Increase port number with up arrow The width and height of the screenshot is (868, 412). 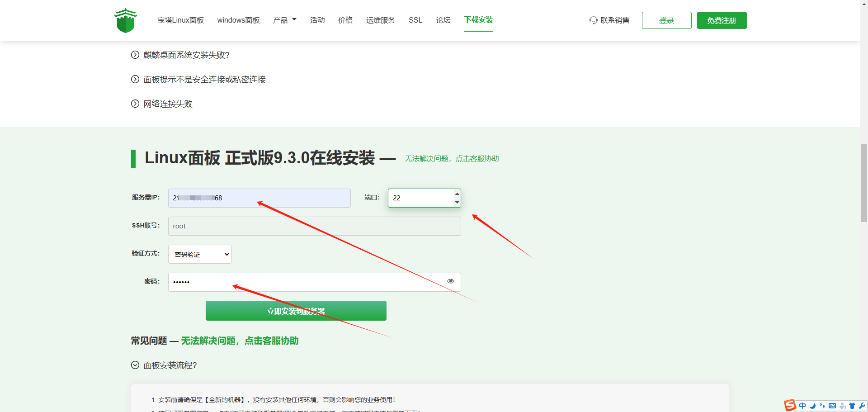[457, 194]
